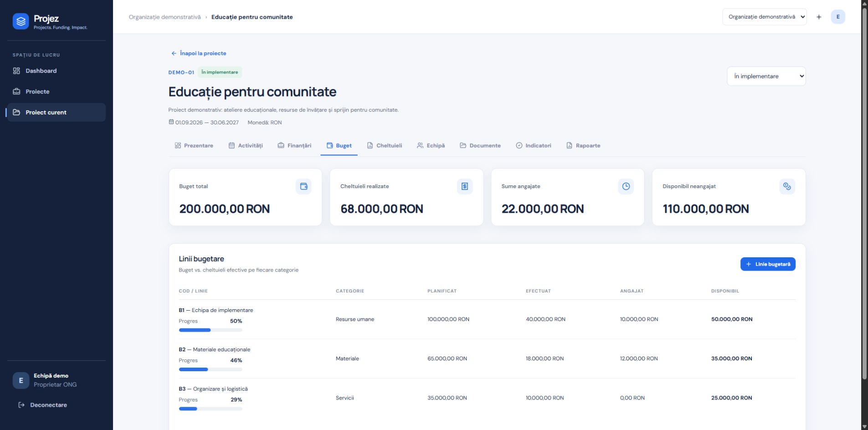Click the calendar icon beside project dates
The height and width of the screenshot is (430, 868).
[171, 122]
